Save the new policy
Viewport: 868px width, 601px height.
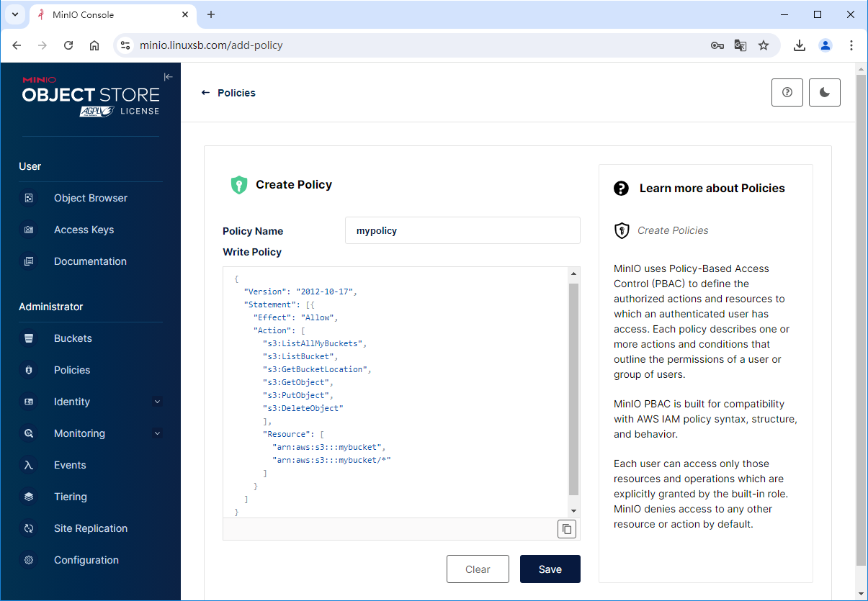pos(550,569)
